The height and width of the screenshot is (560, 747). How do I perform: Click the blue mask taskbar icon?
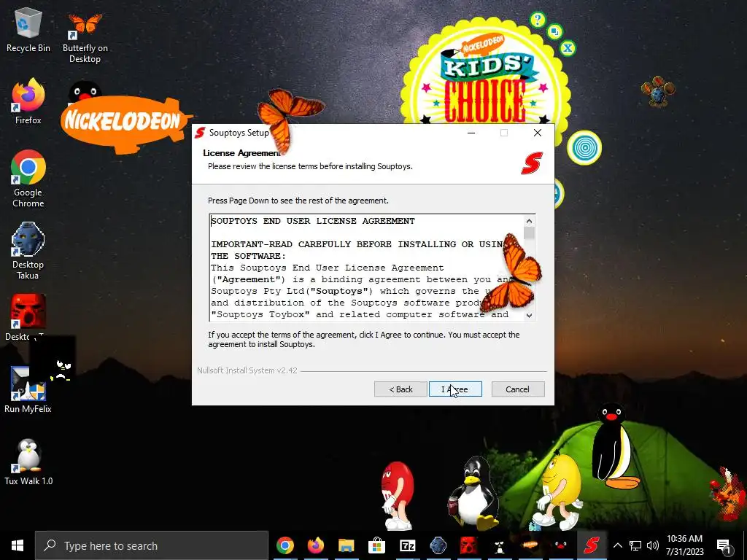tap(438, 545)
